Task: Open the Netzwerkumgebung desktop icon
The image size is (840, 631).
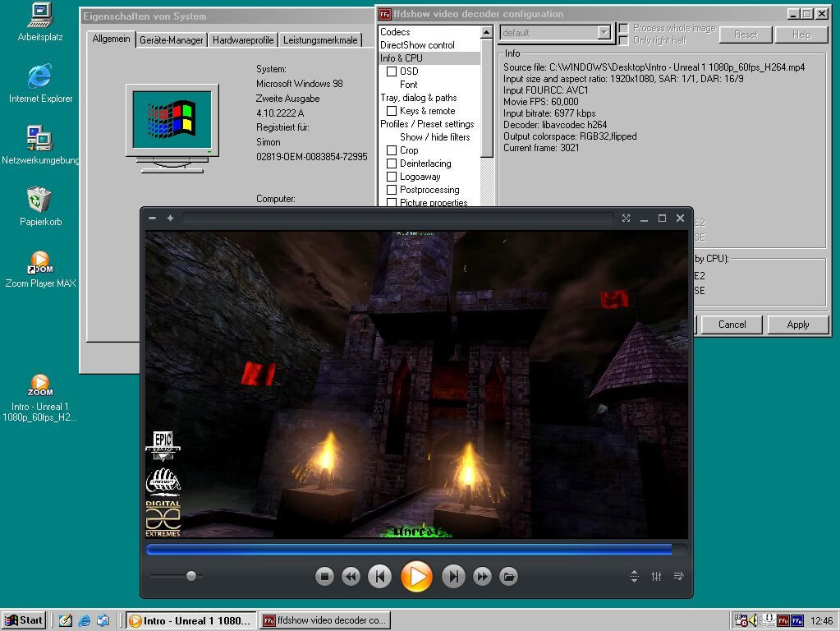Action: pos(40,145)
